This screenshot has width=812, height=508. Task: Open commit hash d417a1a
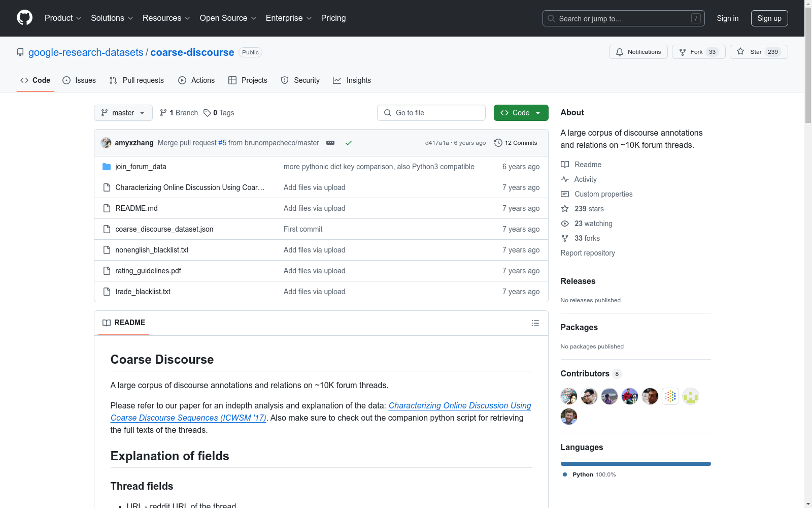pyautogui.click(x=437, y=143)
